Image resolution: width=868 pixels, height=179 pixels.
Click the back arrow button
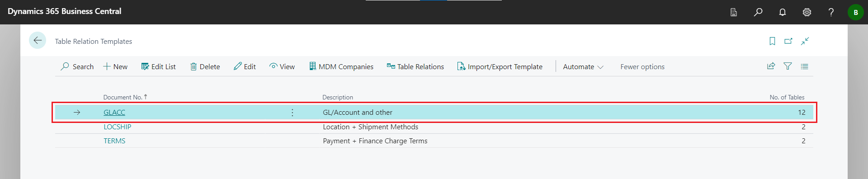(38, 40)
